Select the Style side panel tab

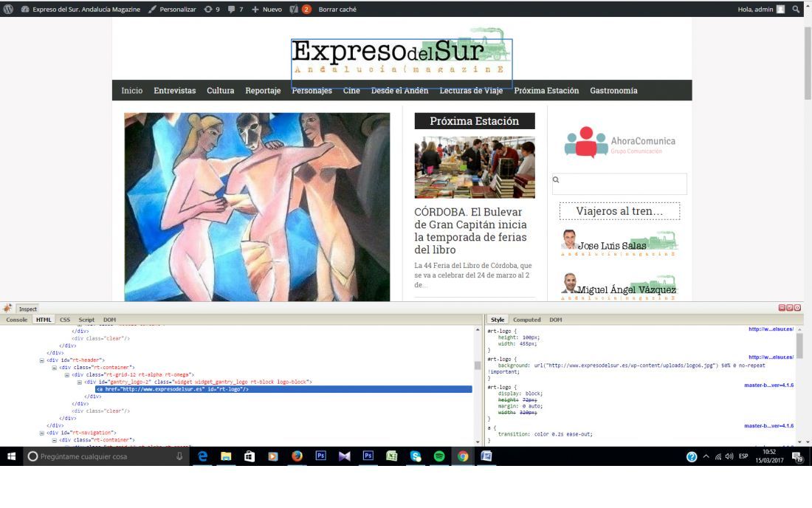coord(498,320)
